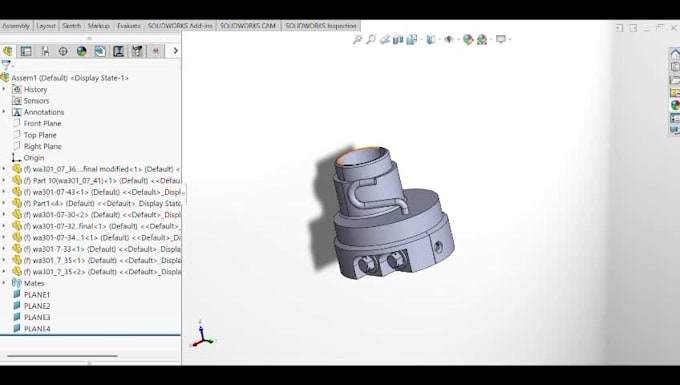The width and height of the screenshot is (680, 385).
Task: Switch to FeatureManager design tree tab
Action: [8, 51]
